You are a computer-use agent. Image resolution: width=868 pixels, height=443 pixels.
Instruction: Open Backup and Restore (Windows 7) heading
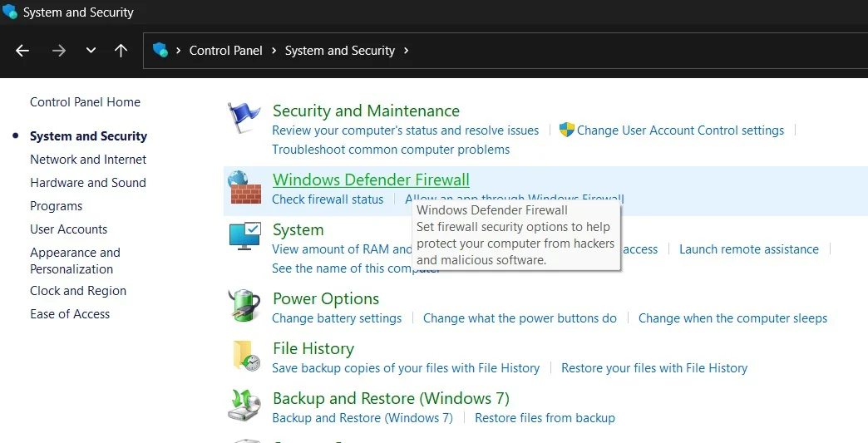pos(391,398)
